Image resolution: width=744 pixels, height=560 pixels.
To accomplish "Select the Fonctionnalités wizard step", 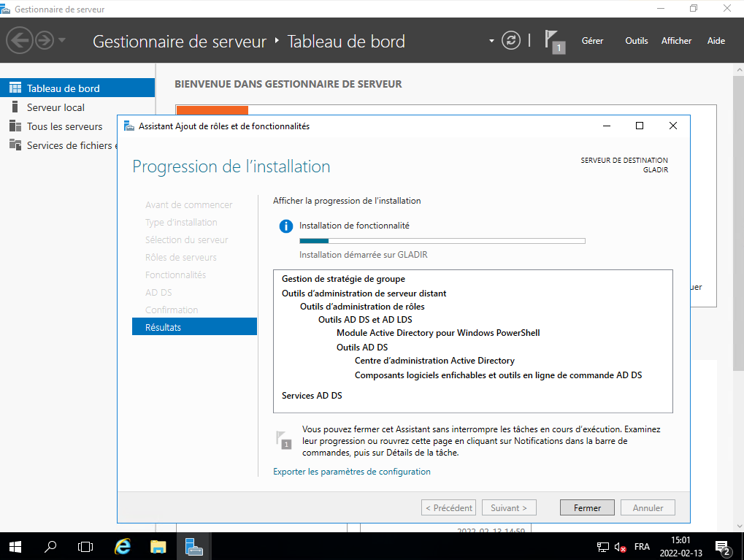I will pyautogui.click(x=175, y=275).
